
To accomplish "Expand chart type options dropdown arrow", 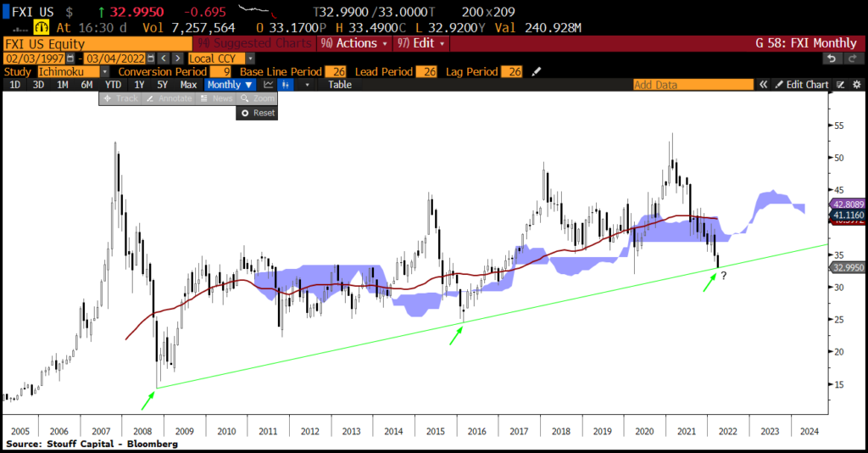I will [x=307, y=85].
